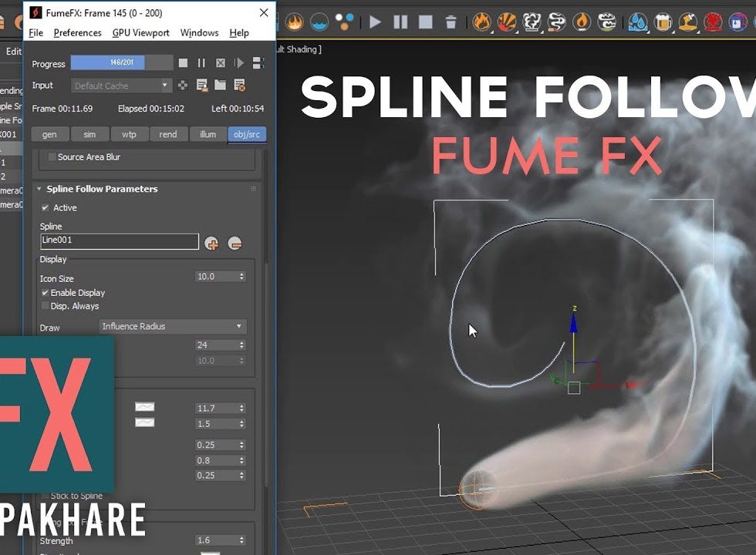Open the GPU Viewport menu
Screen dimensions: 756x555
coord(140,32)
